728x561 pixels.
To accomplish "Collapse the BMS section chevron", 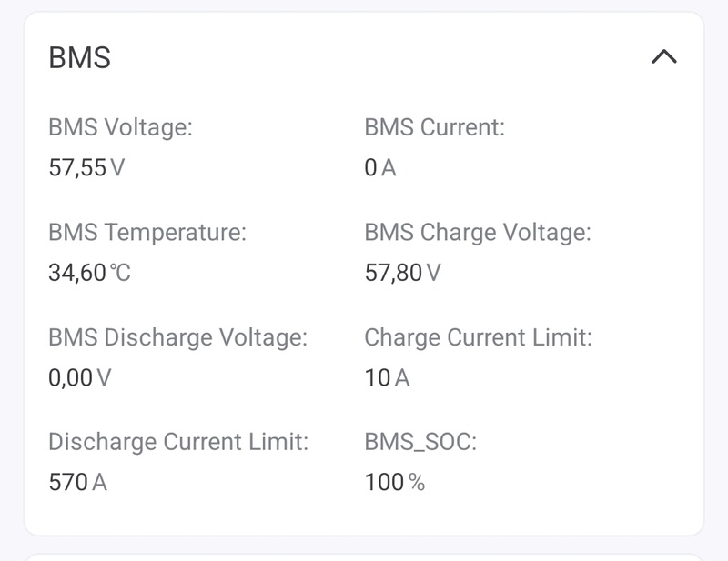I will (664, 57).
